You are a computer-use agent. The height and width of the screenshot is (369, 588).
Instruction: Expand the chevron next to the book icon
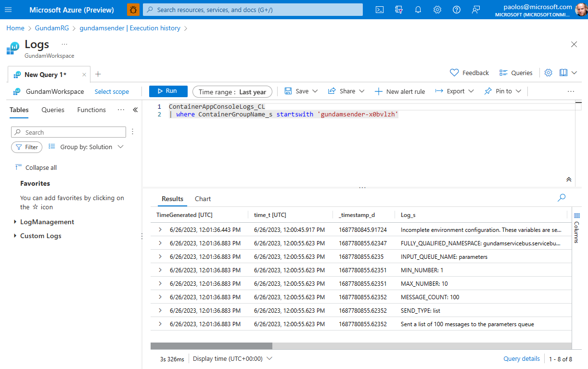pos(574,73)
